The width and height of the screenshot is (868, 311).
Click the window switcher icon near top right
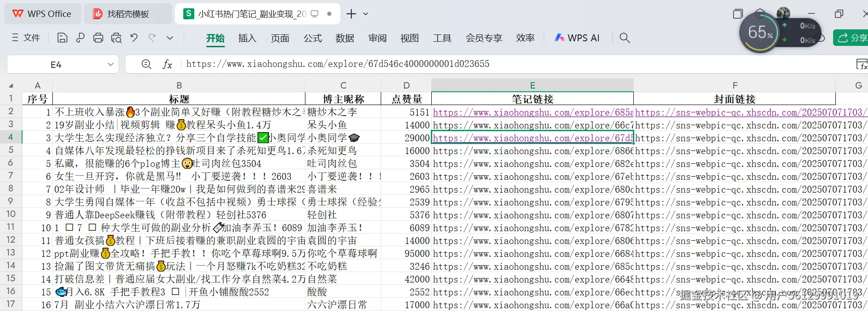click(738, 14)
